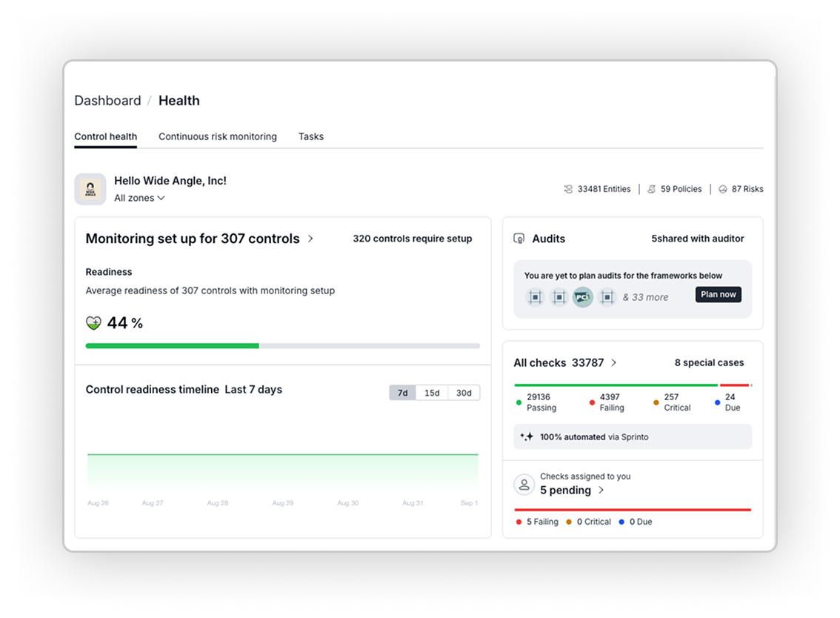Viewport: 840px width, 618px height.
Task: Click the sparkle automation icon
Action: (527, 437)
